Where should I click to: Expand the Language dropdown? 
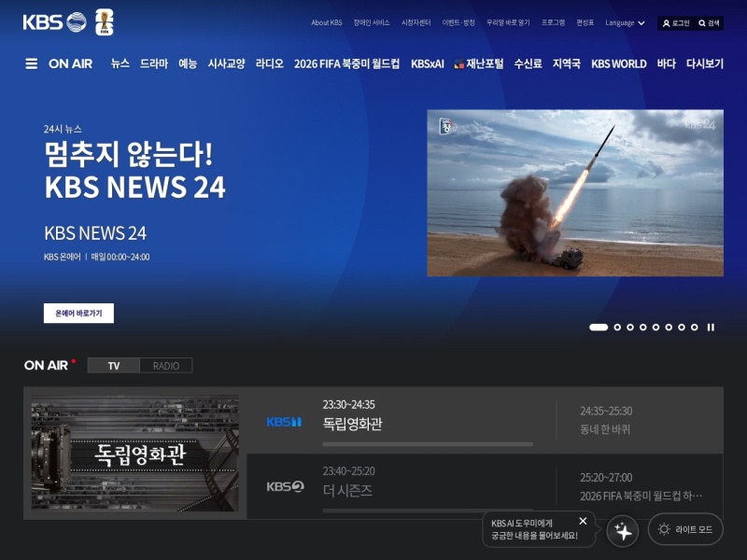625,22
